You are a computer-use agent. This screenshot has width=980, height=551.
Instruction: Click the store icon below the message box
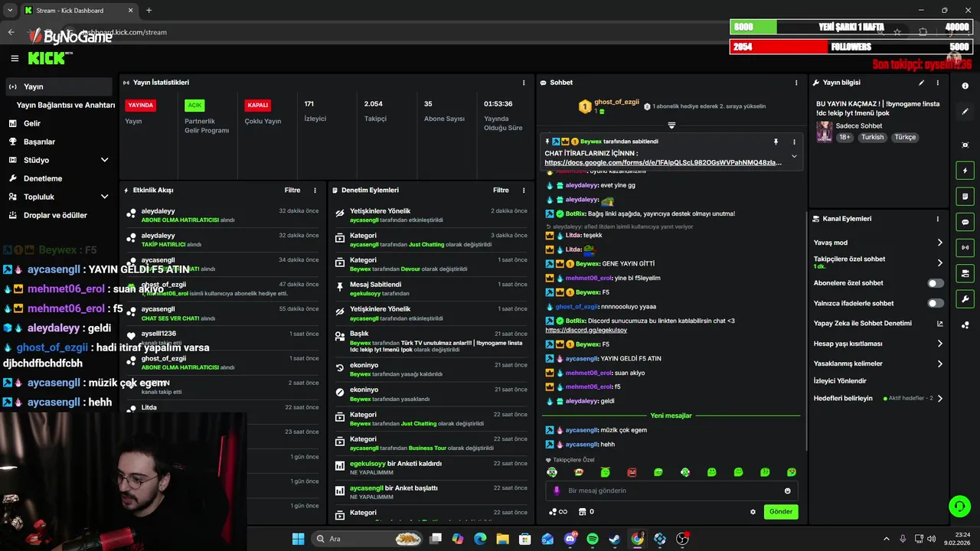coord(582,512)
